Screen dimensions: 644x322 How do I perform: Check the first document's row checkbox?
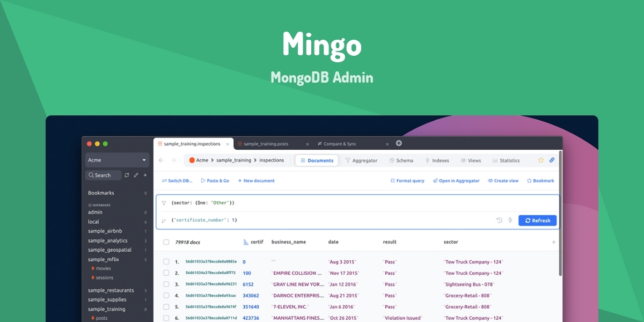(166, 261)
